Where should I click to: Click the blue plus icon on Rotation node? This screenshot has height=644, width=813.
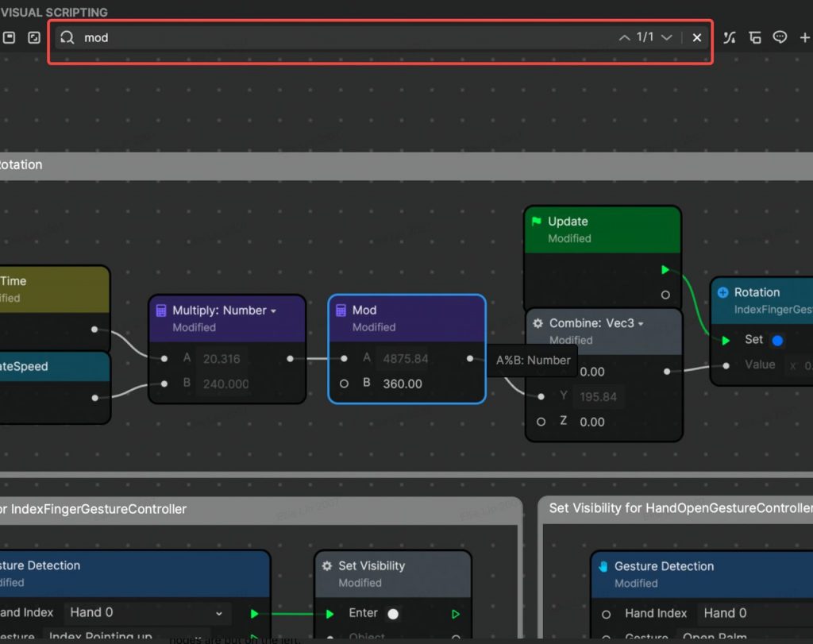click(x=722, y=292)
